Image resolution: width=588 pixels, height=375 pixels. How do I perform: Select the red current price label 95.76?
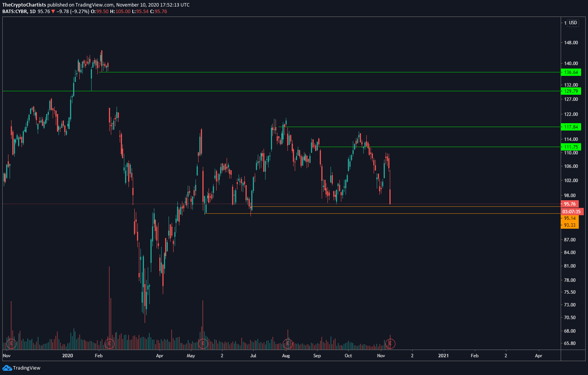pos(570,204)
